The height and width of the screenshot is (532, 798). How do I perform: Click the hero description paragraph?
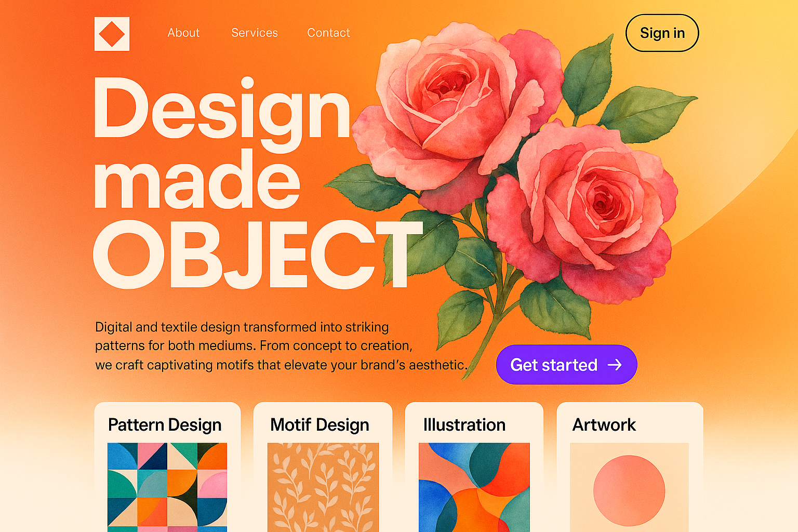tap(281, 346)
